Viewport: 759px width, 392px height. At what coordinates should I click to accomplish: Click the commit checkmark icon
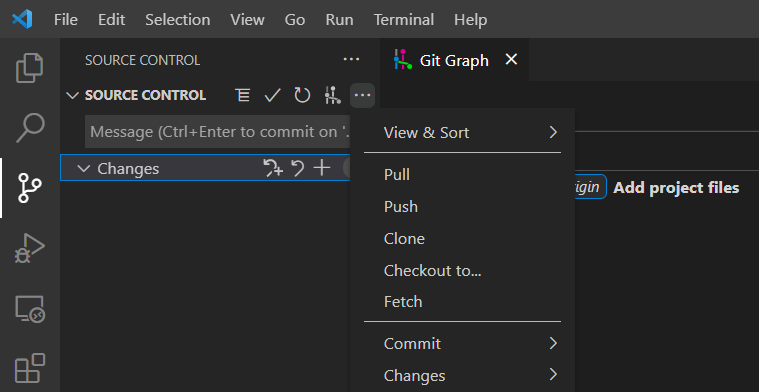(273, 95)
